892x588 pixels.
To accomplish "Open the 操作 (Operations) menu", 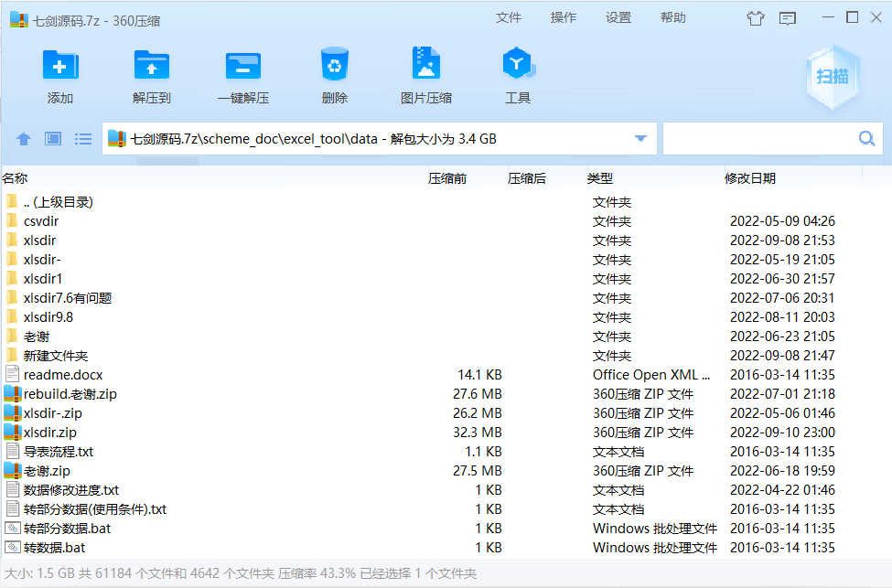I will 564,17.
